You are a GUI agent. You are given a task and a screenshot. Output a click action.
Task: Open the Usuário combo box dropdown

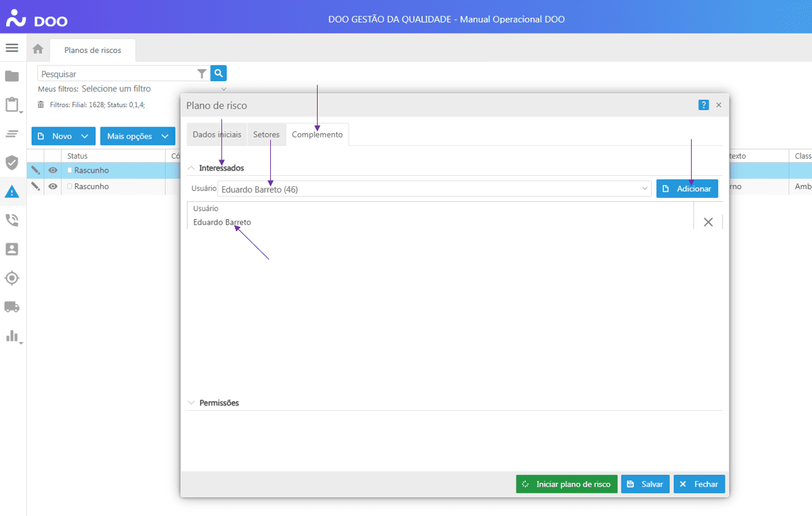[x=644, y=189]
